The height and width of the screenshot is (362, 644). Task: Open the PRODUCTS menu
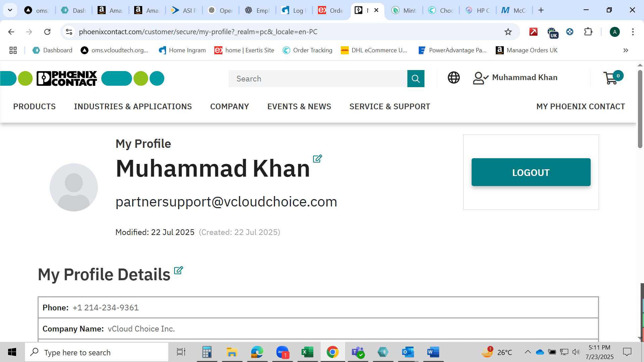35,107
